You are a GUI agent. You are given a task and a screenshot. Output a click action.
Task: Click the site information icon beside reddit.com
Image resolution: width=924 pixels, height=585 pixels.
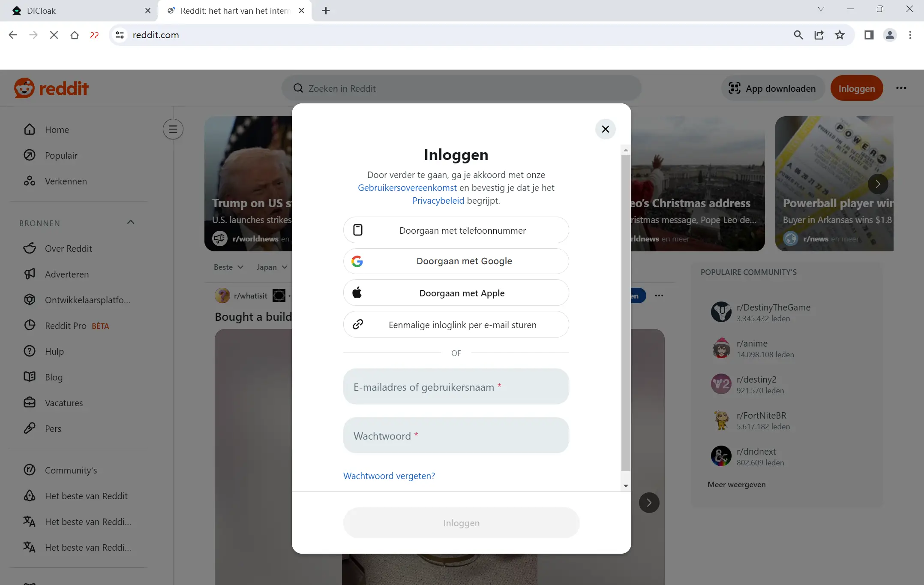120,35
